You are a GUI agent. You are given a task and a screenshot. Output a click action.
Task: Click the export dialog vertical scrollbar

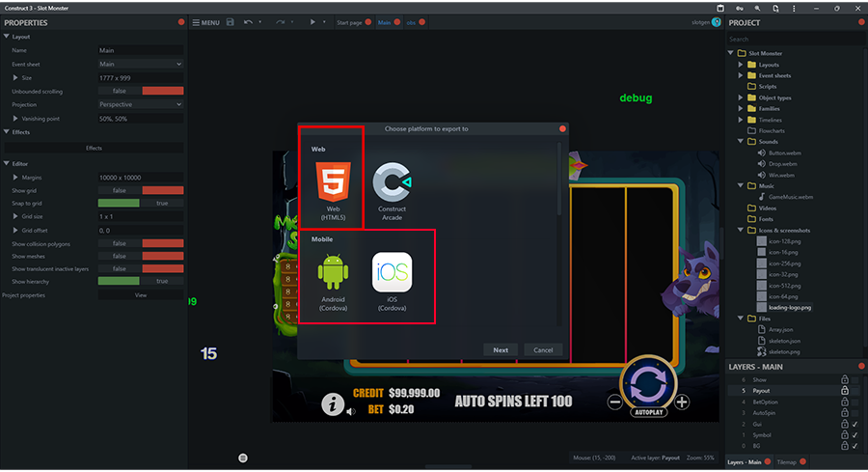559,180
